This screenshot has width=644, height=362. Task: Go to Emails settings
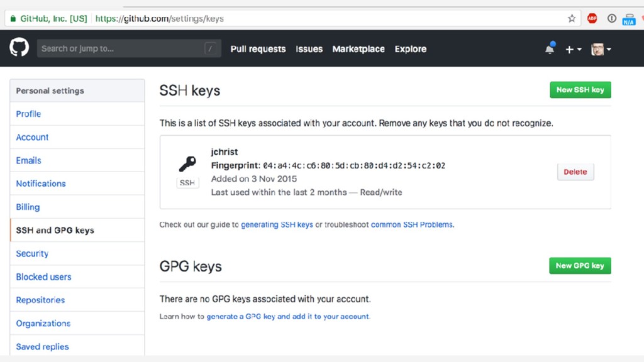point(77,160)
